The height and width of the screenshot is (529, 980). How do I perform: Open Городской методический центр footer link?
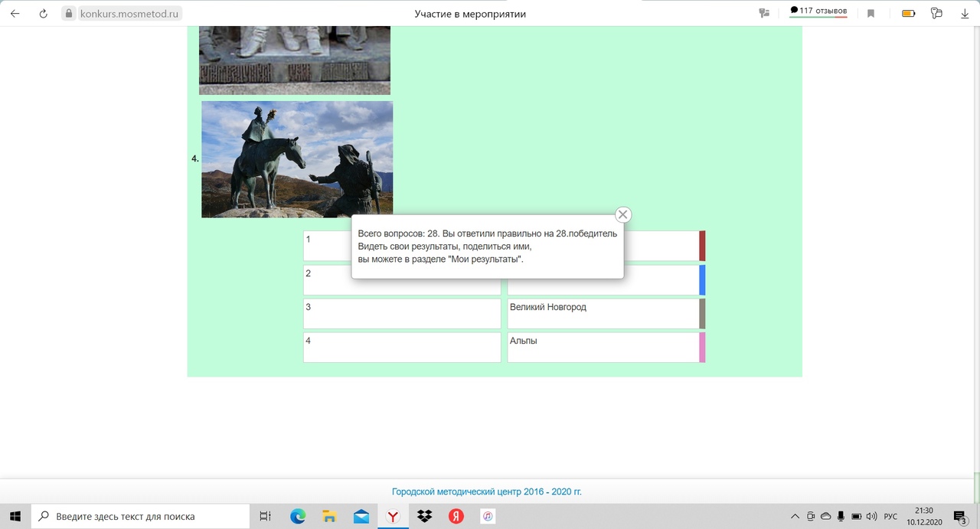(x=487, y=491)
